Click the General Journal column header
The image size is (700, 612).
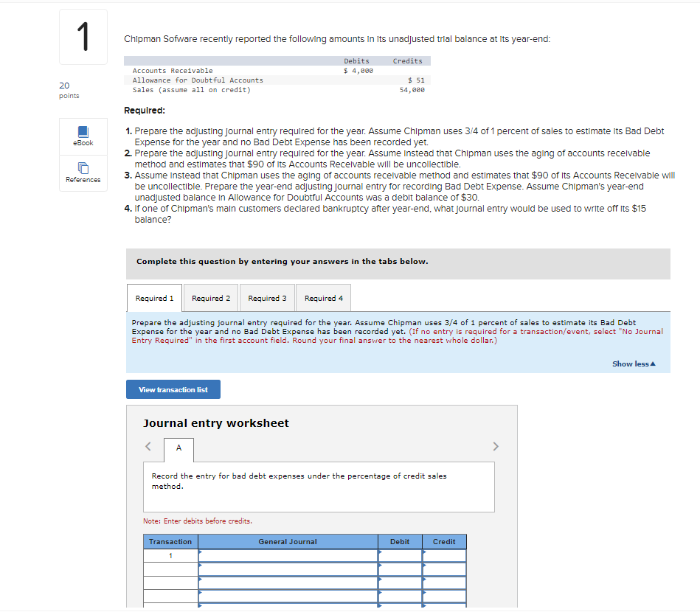coord(288,541)
